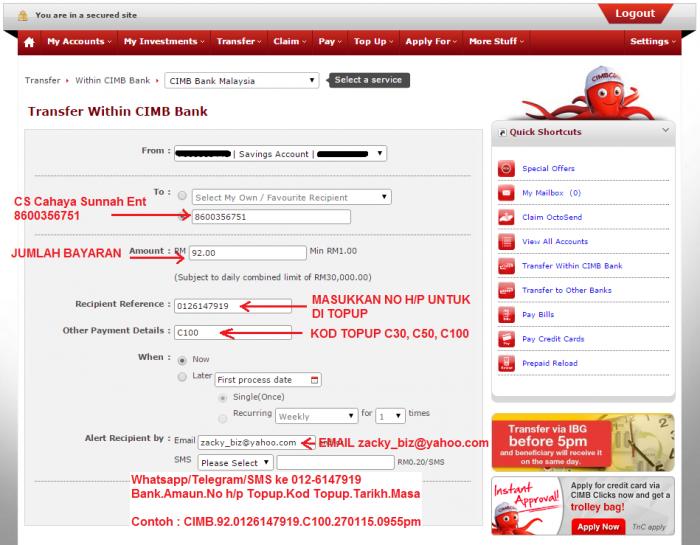Click the Pay Bills shortcut icon
The height and width of the screenshot is (545, 700).
click(506, 315)
